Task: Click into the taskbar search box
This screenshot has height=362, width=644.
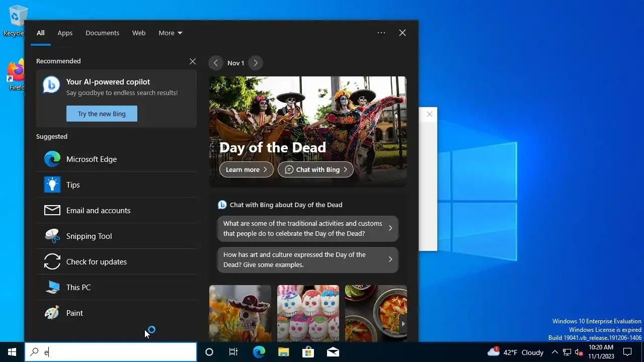Action: (x=111, y=352)
